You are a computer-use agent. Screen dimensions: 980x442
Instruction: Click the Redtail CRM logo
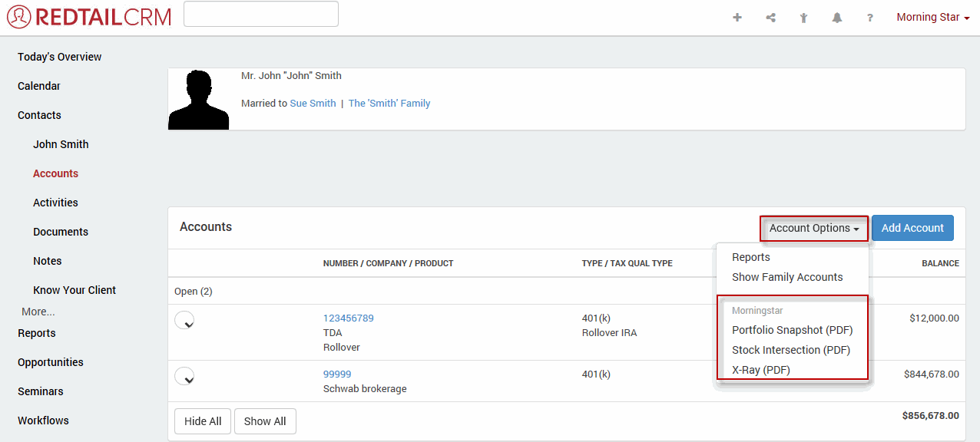(89, 17)
